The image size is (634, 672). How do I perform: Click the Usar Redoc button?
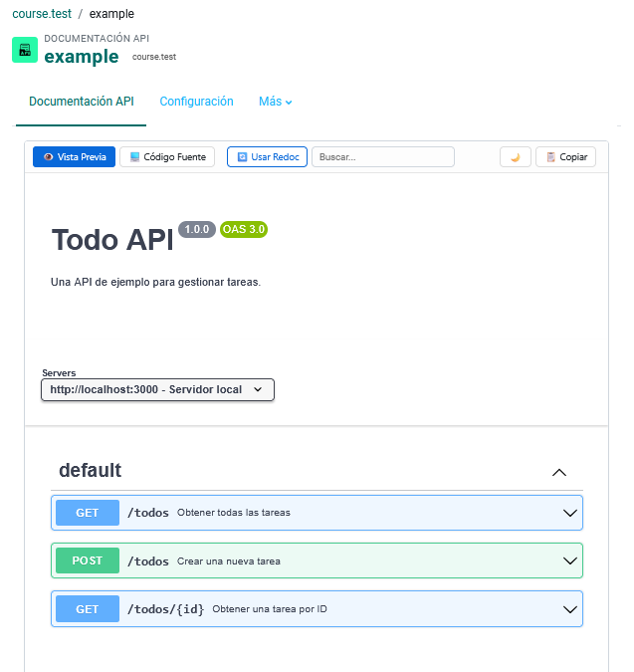268,157
